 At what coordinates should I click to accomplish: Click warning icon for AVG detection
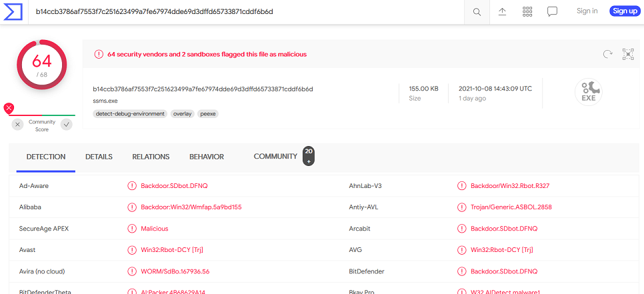click(461, 250)
